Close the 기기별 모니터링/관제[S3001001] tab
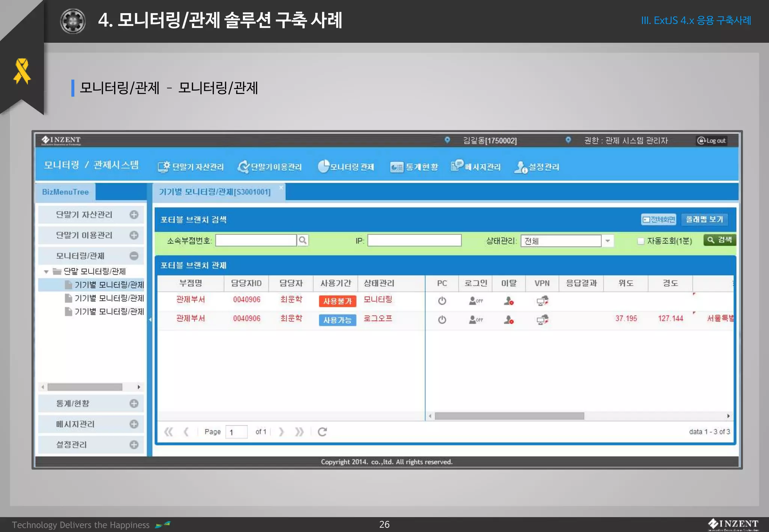 click(x=281, y=187)
